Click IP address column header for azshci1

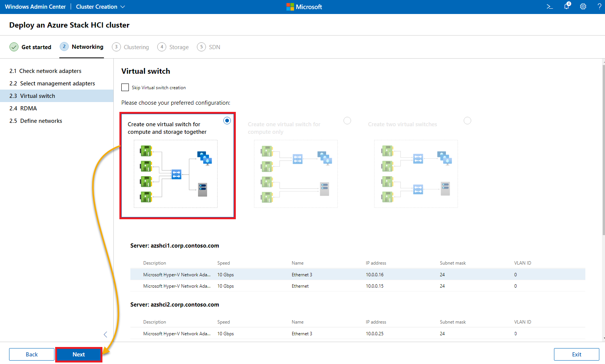pos(376,263)
